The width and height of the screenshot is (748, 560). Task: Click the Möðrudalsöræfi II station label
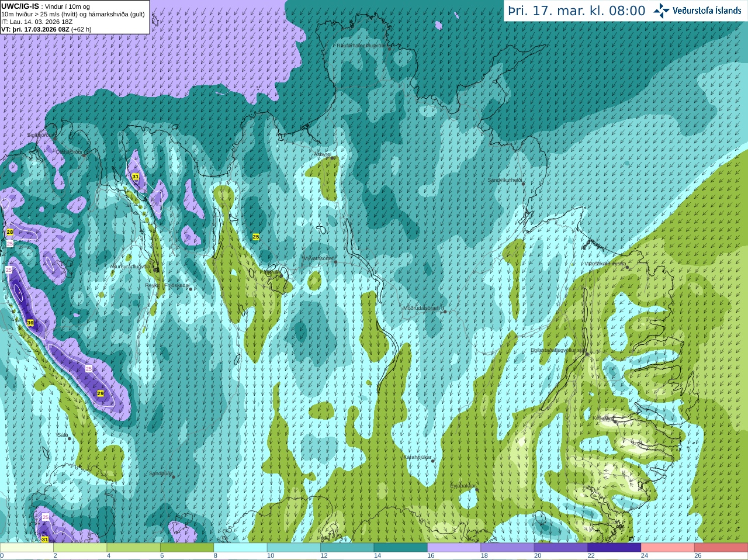click(x=424, y=308)
